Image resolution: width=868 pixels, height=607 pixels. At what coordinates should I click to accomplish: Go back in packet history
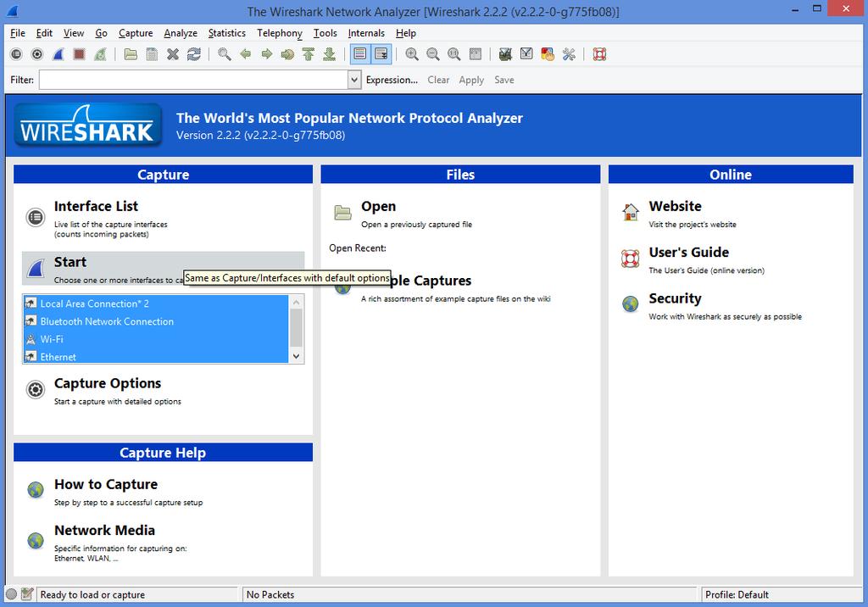[x=245, y=54]
